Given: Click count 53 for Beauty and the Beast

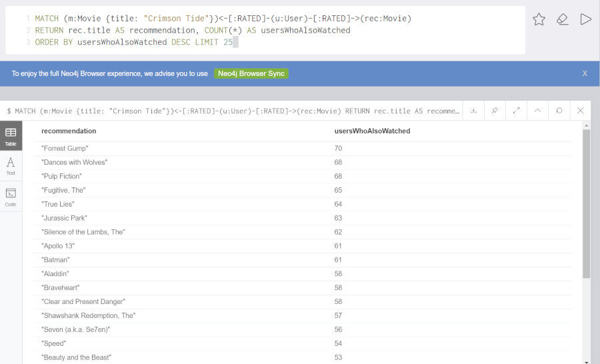Looking at the screenshot, I should pyautogui.click(x=338, y=357).
